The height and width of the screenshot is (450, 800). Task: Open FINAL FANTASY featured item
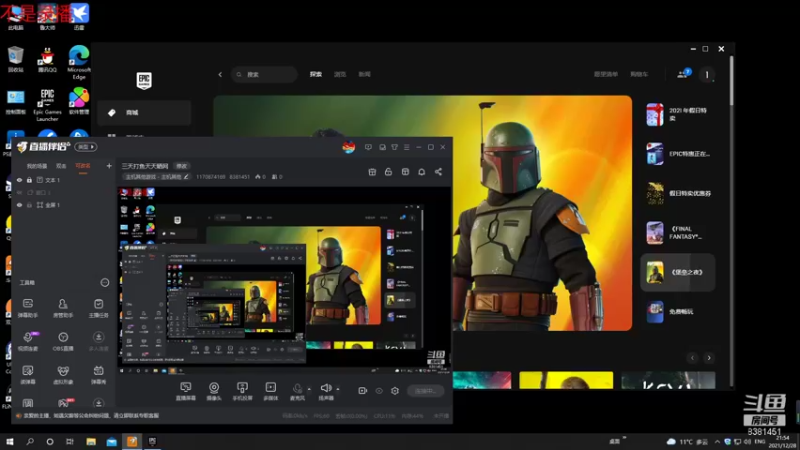tap(678, 233)
